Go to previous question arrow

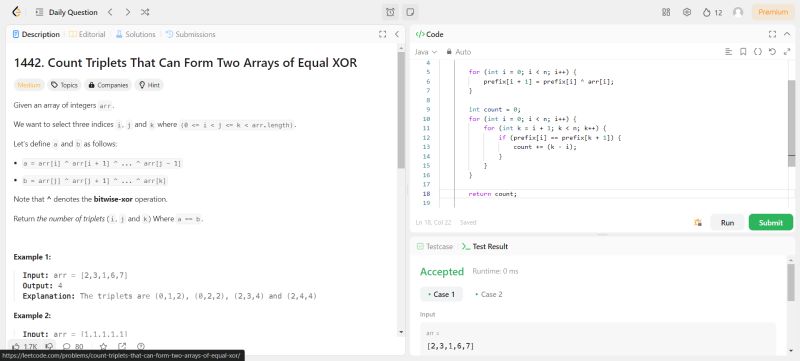(x=110, y=12)
